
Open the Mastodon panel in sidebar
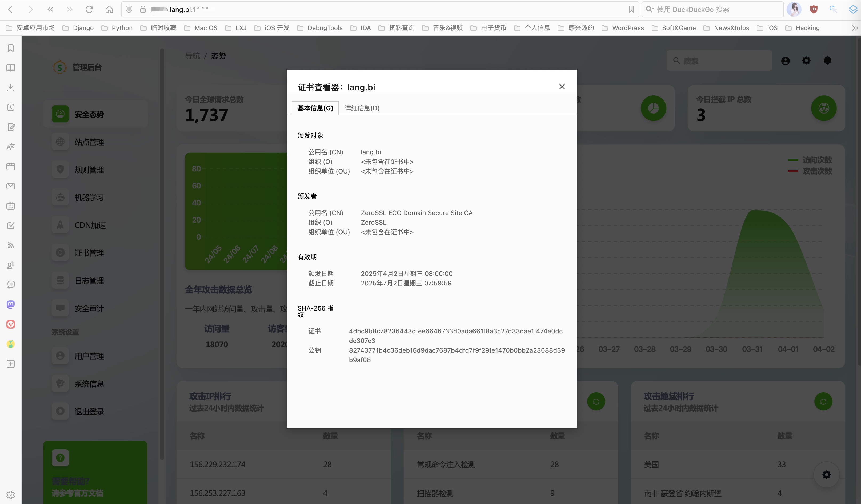tap(11, 304)
